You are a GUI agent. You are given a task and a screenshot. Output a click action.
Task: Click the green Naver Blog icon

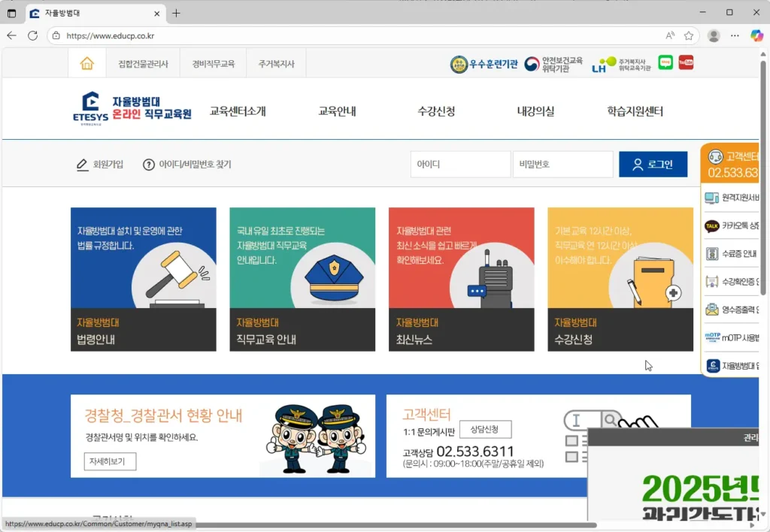(x=665, y=62)
